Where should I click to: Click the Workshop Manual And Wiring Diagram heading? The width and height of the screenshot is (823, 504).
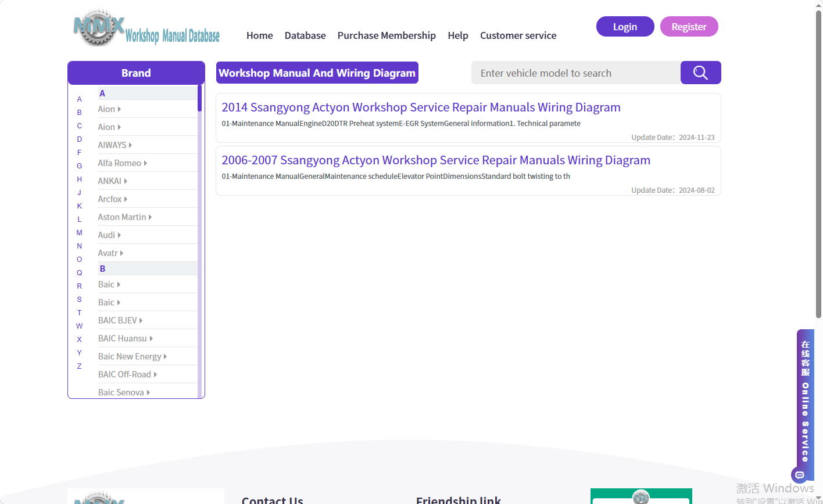point(317,73)
